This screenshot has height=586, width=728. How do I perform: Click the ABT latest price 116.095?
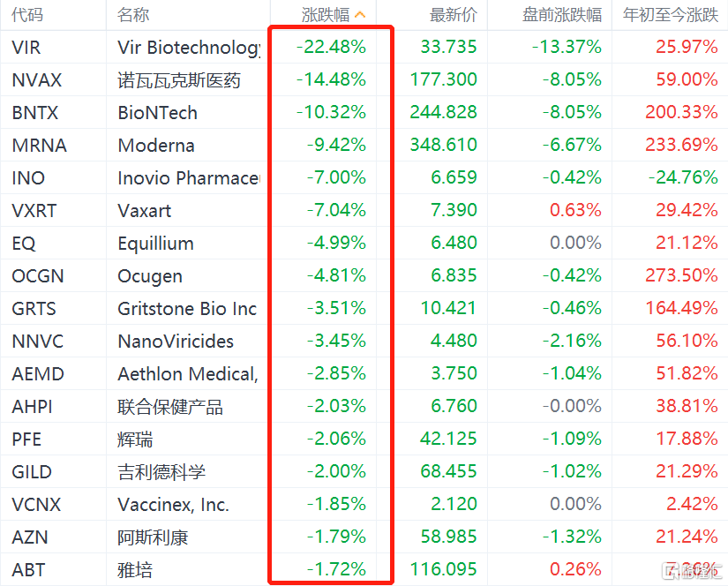443,570
